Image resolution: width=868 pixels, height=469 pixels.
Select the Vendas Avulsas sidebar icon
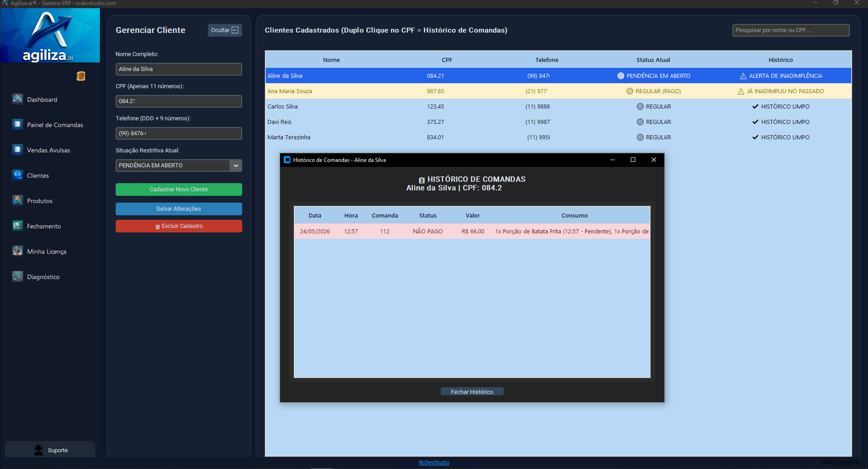pyautogui.click(x=18, y=150)
